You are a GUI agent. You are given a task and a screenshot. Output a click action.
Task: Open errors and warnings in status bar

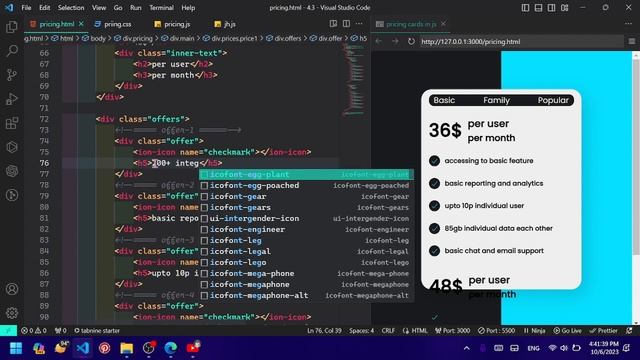(x=33, y=331)
